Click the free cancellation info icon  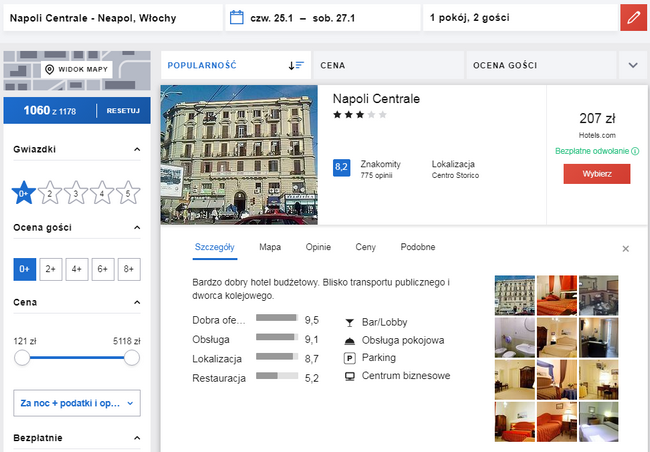pyautogui.click(x=635, y=151)
